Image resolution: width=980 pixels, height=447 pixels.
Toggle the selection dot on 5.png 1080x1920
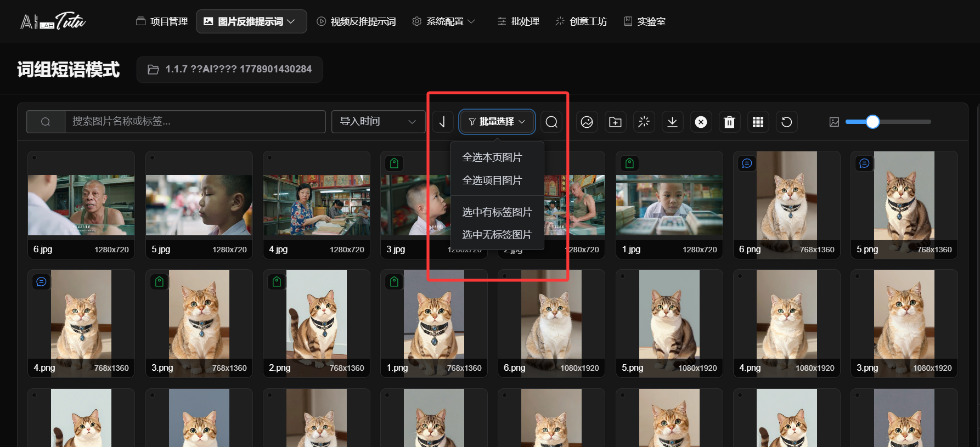[622, 276]
